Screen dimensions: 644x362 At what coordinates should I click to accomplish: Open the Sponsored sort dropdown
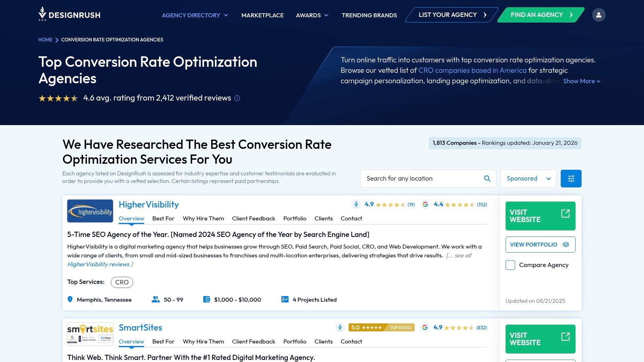[x=528, y=178]
